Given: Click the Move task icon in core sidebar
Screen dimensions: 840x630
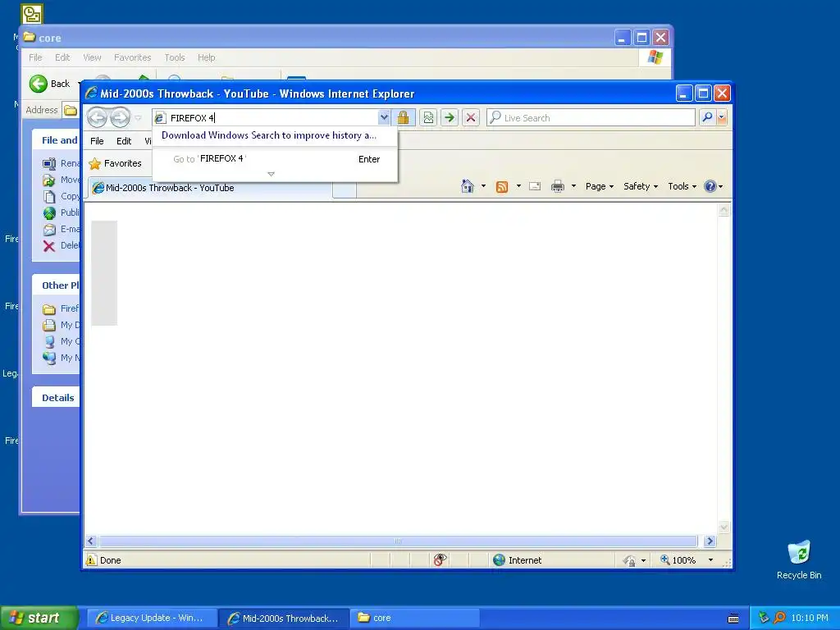Looking at the screenshot, I should coord(49,180).
